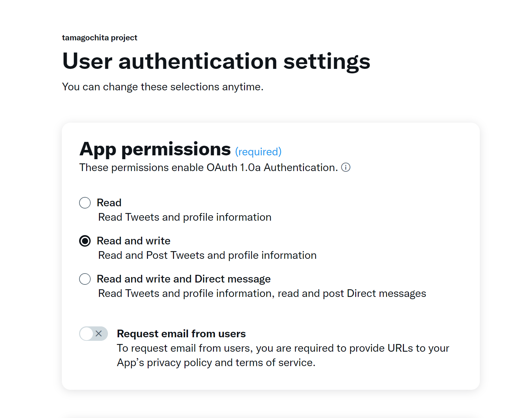532x418 pixels.
Task: Select the "Read" permission option
Action: (85, 202)
